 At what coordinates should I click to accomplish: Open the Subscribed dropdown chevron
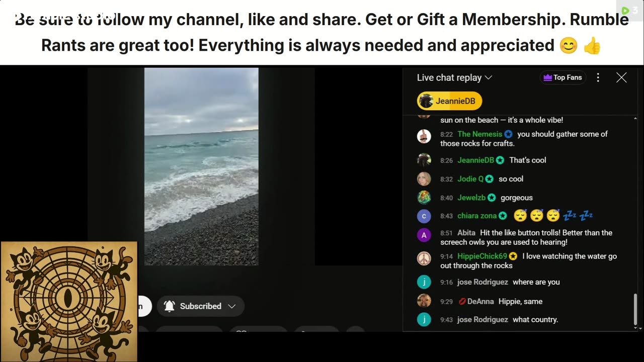[x=232, y=306]
